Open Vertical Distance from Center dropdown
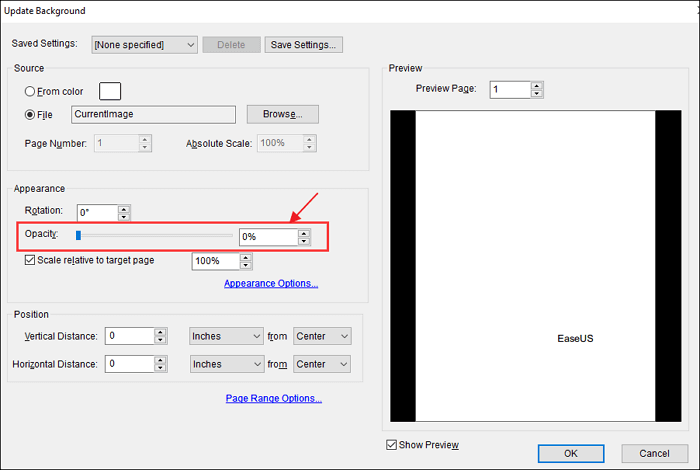This screenshot has width=700, height=470. 322,336
